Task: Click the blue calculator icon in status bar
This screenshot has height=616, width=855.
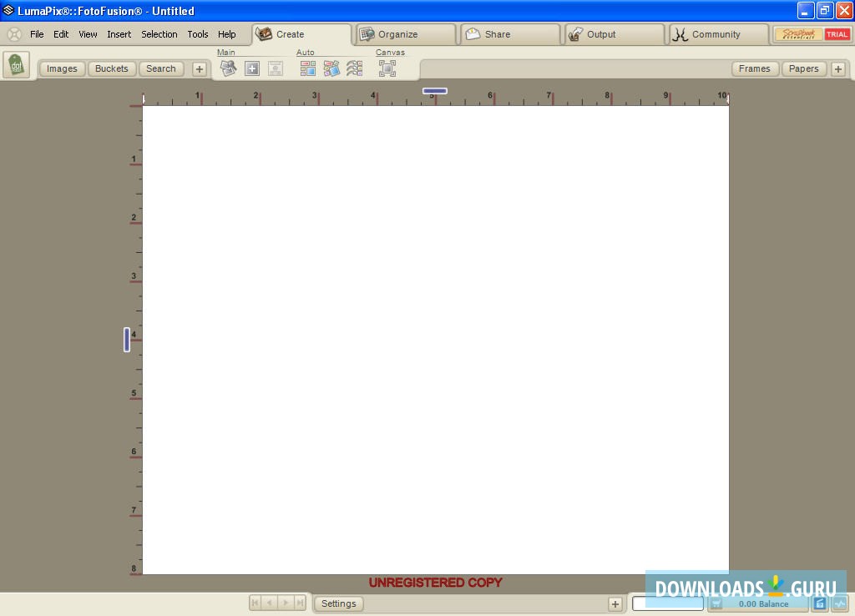Action: tap(820, 603)
